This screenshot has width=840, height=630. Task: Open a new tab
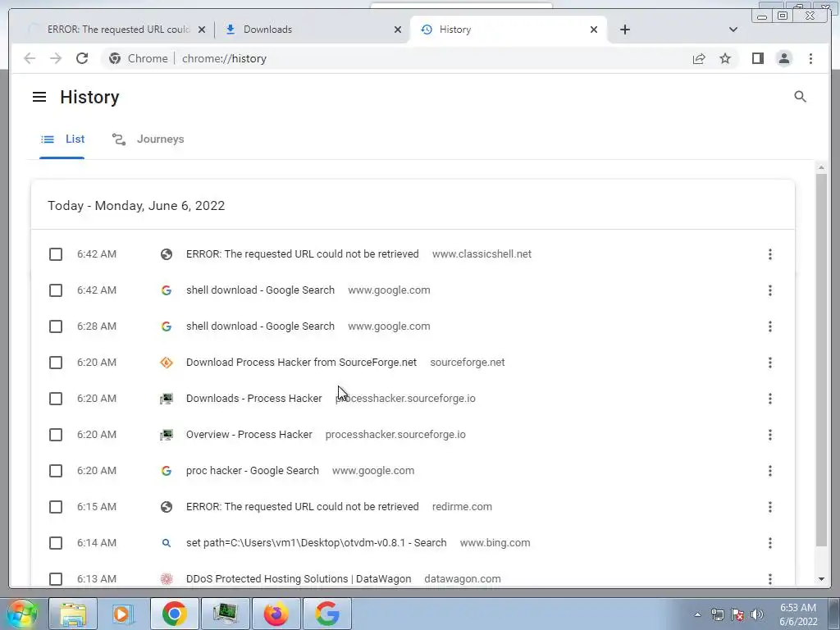pyautogui.click(x=624, y=30)
